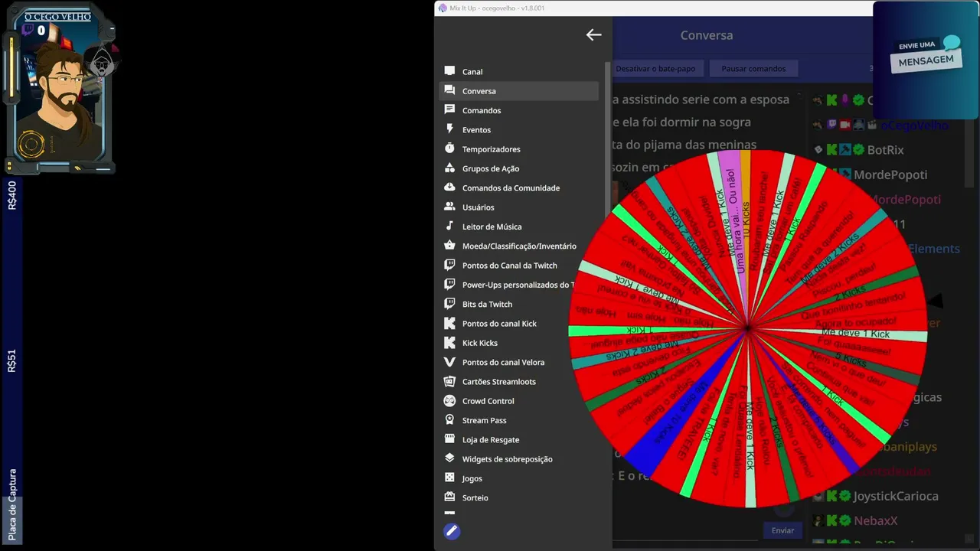Click the Crowd Control icon
The width and height of the screenshot is (980, 551).
(449, 401)
